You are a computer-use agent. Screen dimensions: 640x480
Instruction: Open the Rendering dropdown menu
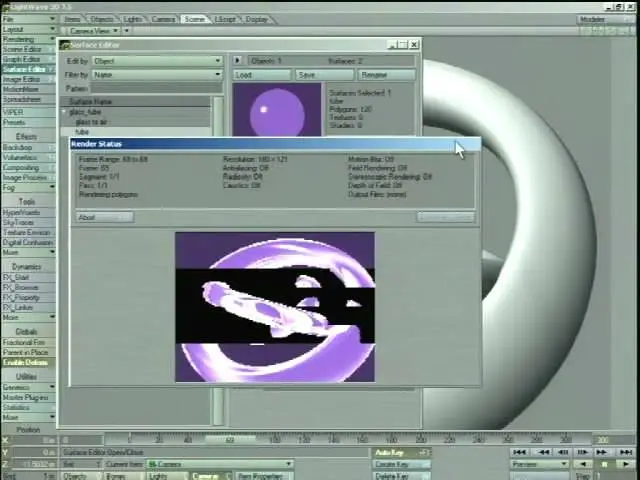(29, 40)
